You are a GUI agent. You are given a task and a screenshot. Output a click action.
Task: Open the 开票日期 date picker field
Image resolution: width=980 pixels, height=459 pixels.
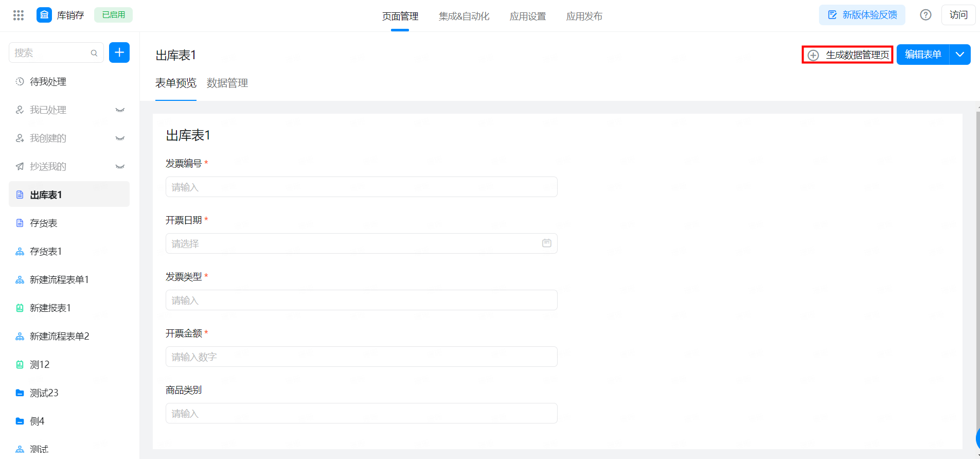[x=361, y=243]
